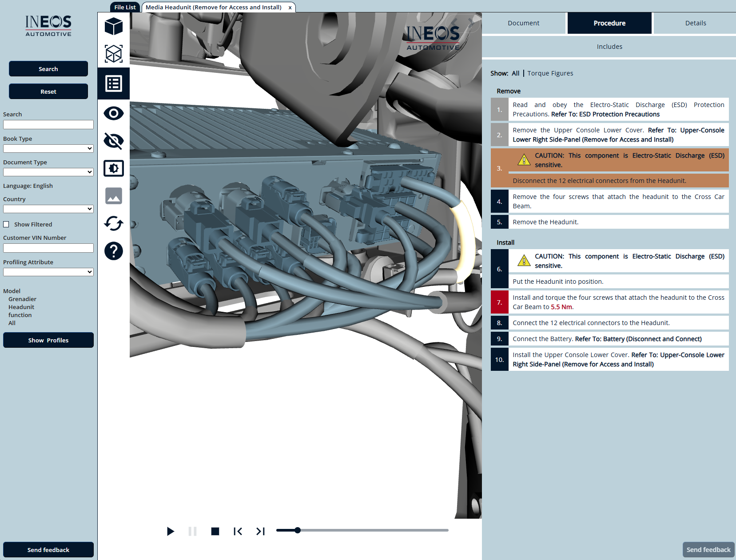
Task: Select the wireframe cube view icon
Action: (114, 54)
